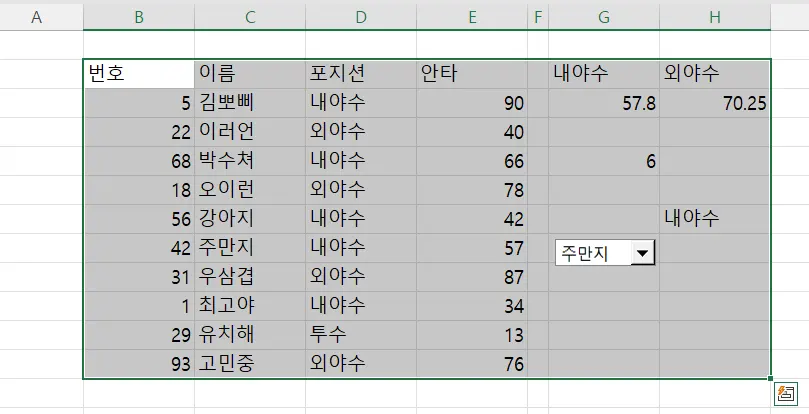Image resolution: width=809 pixels, height=414 pixels.
Task: Open the Quick Analysis icon below the selection
Action: tap(786, 394)
